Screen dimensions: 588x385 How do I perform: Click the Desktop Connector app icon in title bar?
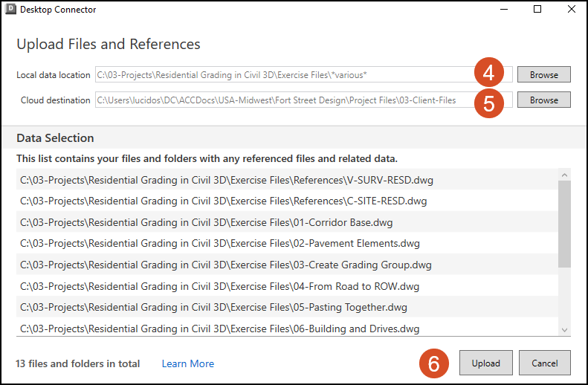[x=10, y=10]
